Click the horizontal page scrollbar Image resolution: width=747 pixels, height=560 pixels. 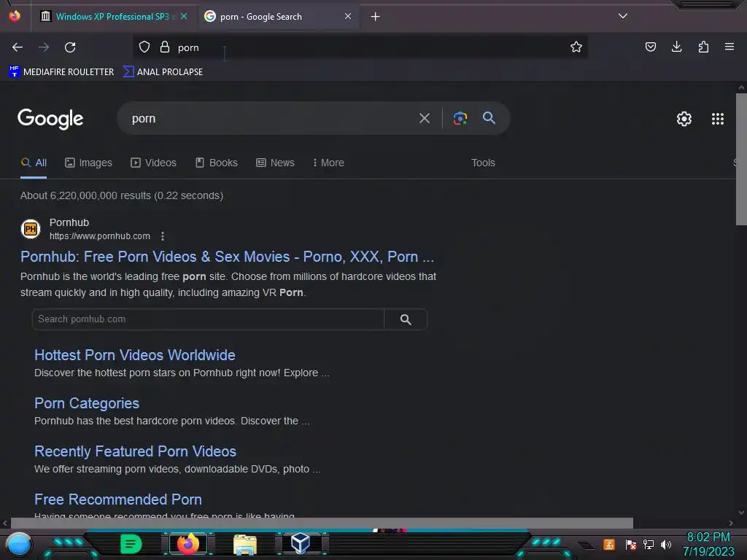pos(322,523)
